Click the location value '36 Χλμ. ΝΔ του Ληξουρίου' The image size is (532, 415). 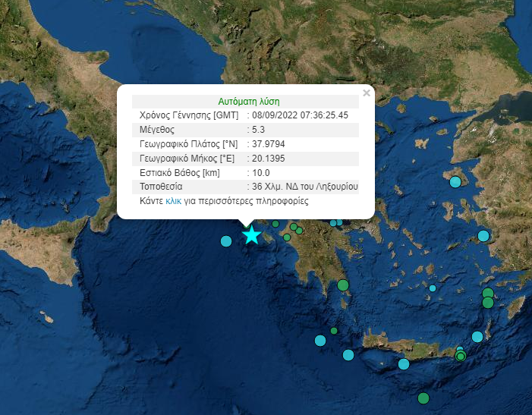(305, 187)
